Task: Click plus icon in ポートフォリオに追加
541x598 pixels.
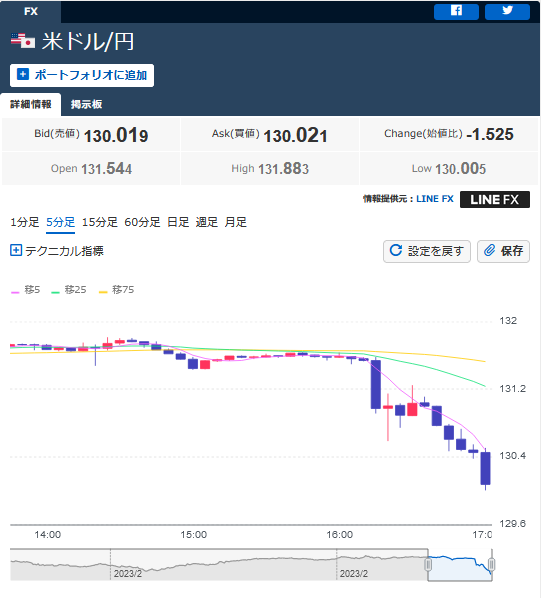Action: coord(23,74)
